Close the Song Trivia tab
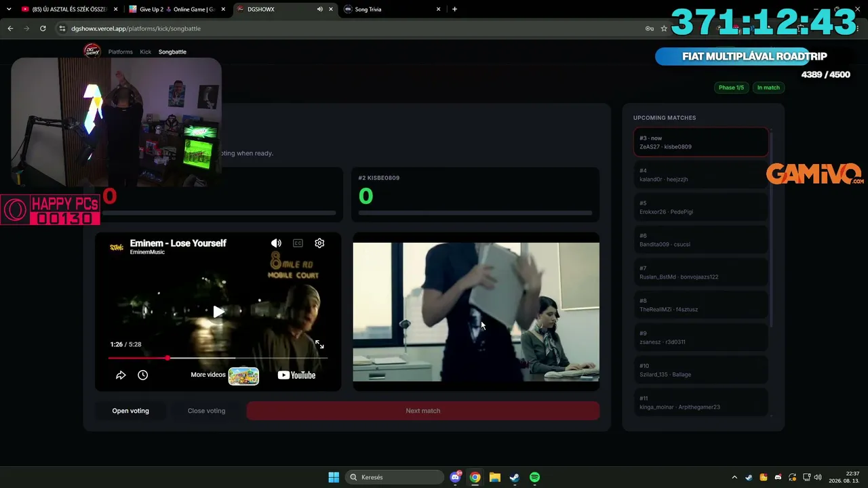 click(x=439, y=9)
